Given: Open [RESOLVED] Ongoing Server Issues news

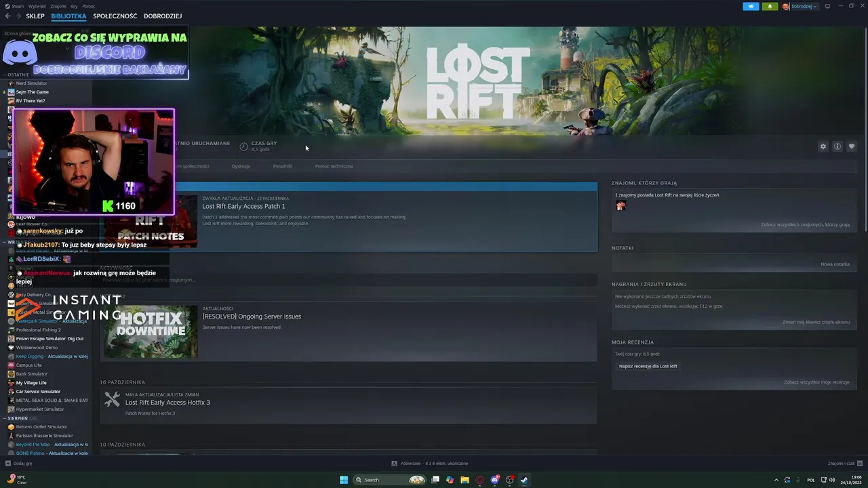Looking at the screenshot, I should click(x=252, y=317).
